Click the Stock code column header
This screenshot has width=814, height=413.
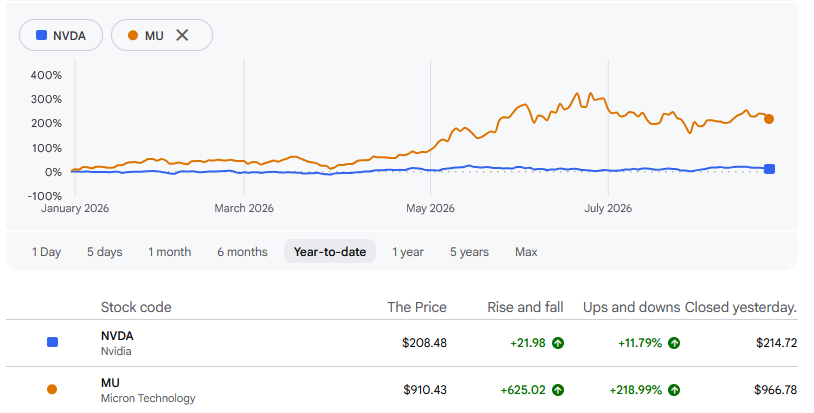136,307
